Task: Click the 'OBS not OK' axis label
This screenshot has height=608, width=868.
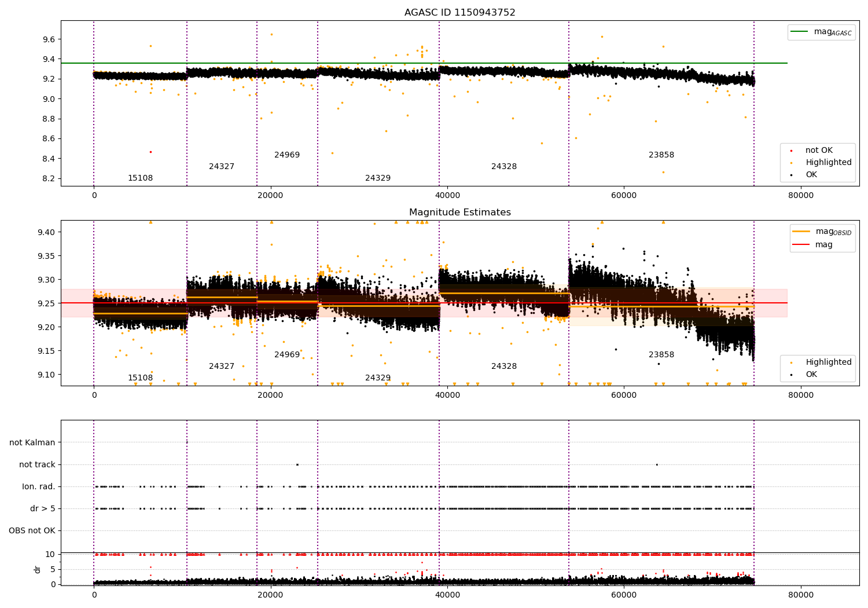Action: [32, 531]
